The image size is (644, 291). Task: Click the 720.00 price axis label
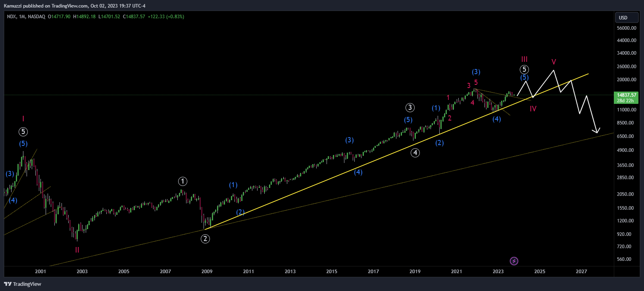[624, 247]
